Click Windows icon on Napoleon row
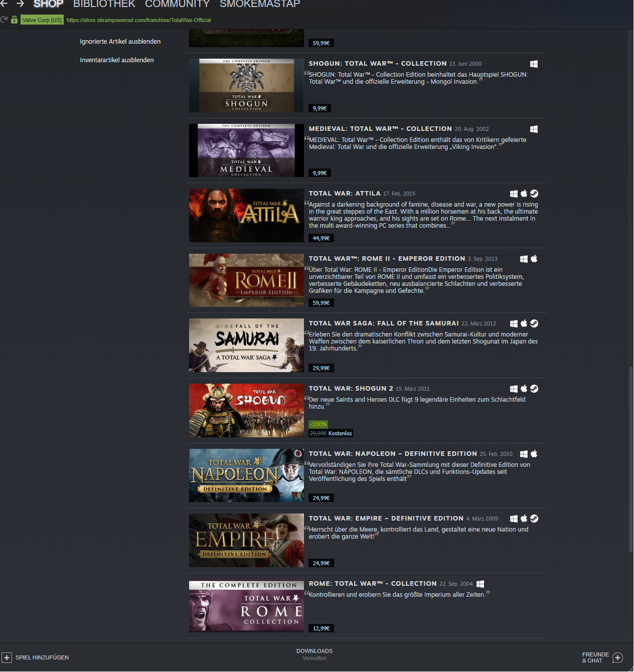 tap(524, 454)
